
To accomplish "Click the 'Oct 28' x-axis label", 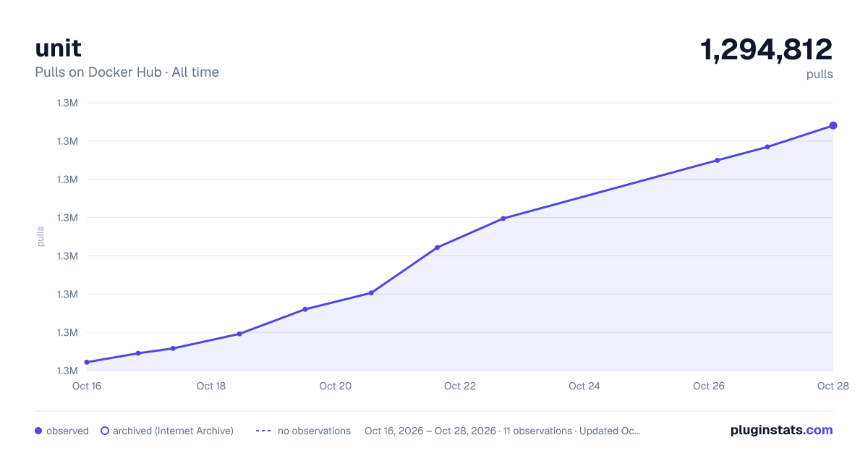I will pos(833,386).
